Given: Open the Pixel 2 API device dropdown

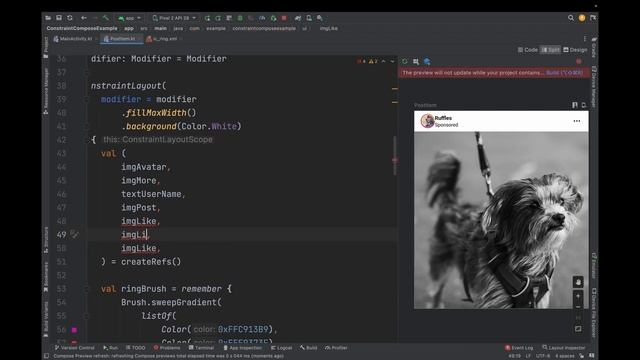Looking at the screenshot, I should [174, 18].
